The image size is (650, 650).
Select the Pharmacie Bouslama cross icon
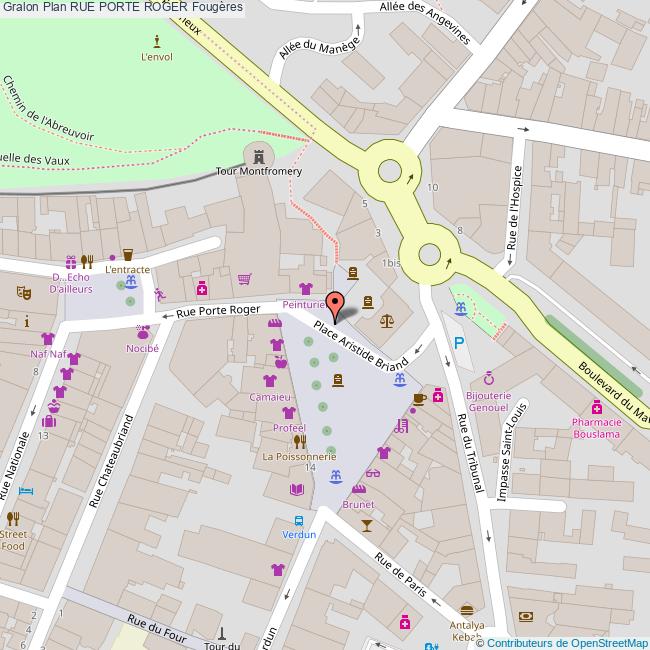tap(596, 407)
